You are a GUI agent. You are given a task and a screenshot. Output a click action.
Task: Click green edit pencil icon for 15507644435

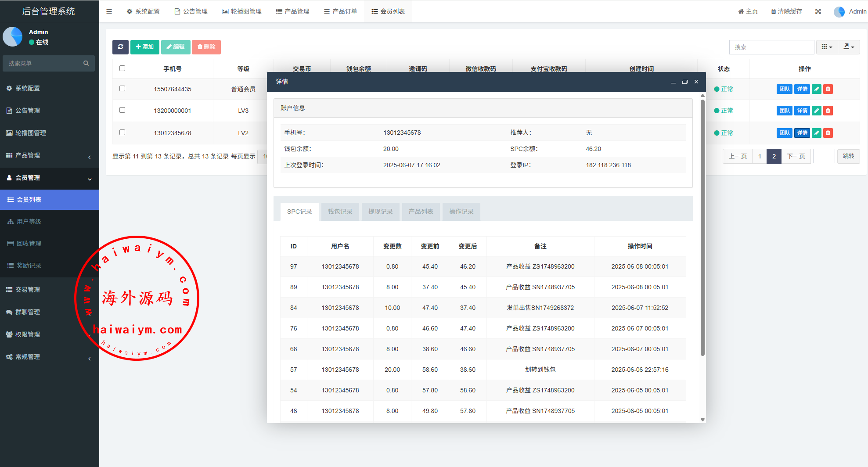pyautogui.click(x=817, y=89)
